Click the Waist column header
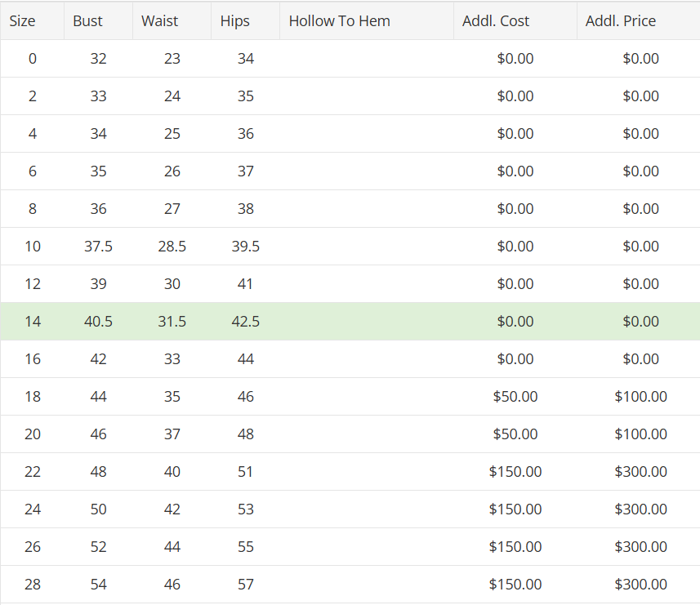 [x=172, y=21]
